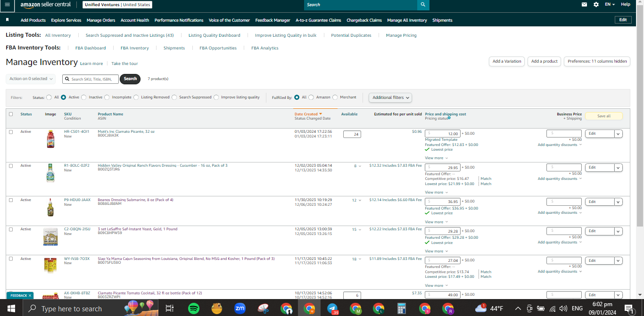This screenshot has width=644, height=316.
Task: Open the Wi-Fi network icon in tray
Action: click(552, 309)
